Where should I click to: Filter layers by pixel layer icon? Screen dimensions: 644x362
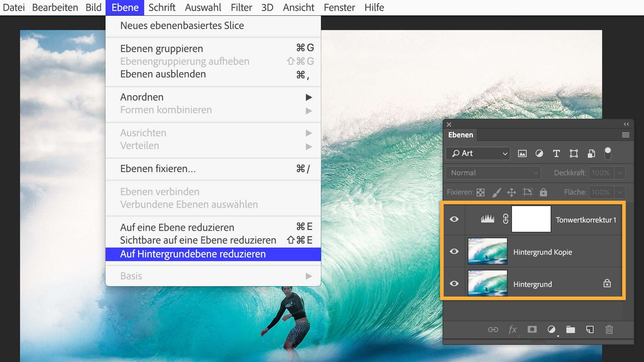(x=522, y=153)
